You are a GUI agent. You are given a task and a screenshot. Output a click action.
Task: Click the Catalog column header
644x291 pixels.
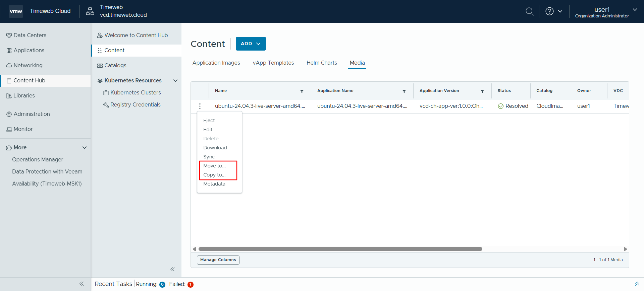pos(544,91)
